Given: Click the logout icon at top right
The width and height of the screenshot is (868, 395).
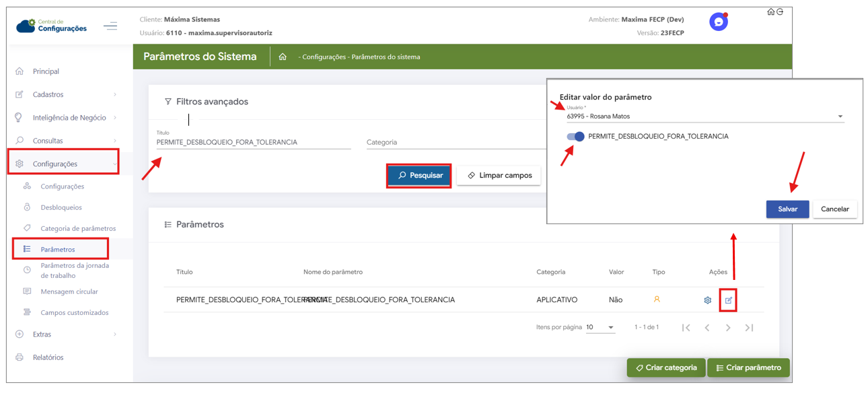Looking at the screenshot, I should coord(781,11).
